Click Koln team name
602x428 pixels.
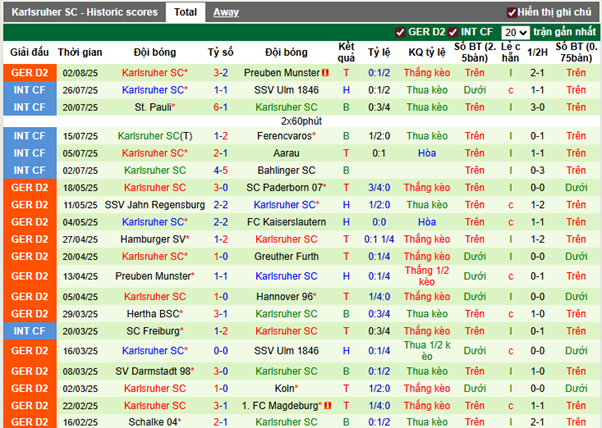click(x=286, y=388)
